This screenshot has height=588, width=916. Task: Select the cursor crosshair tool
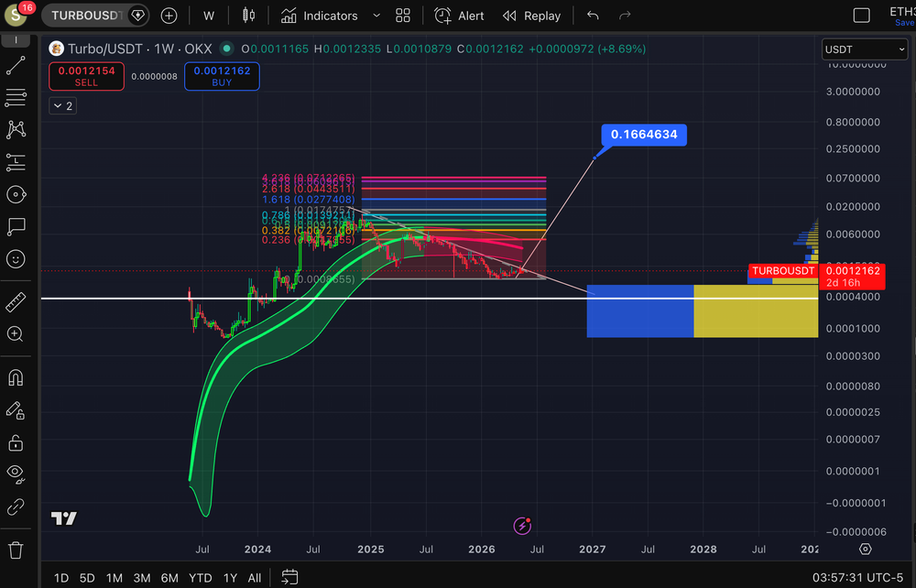[16, 40]
